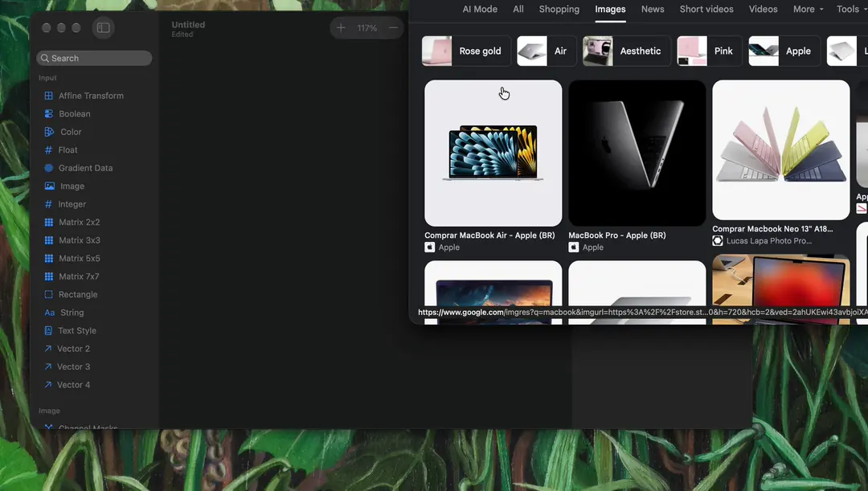Toggle the sidebar panel button
The image size is (868, 491).
[x=103, y=27]
